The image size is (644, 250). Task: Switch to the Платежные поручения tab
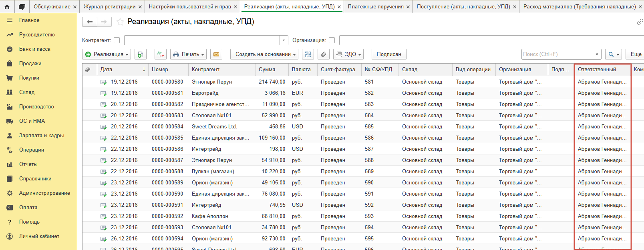point(375,6)
